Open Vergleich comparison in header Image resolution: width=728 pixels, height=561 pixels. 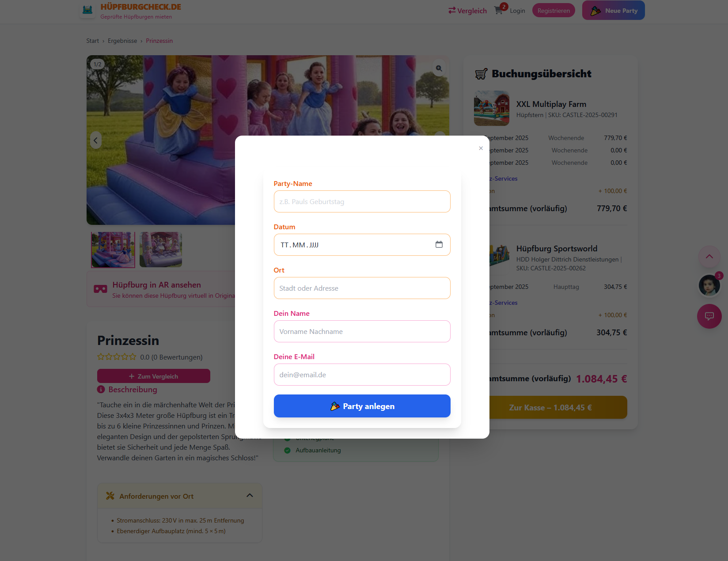pyautogui.click(x=467, y=11)
